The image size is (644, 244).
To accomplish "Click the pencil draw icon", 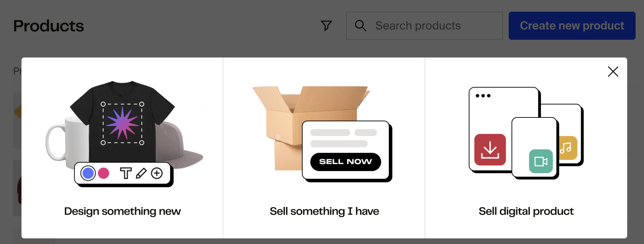I will [141, 173].
